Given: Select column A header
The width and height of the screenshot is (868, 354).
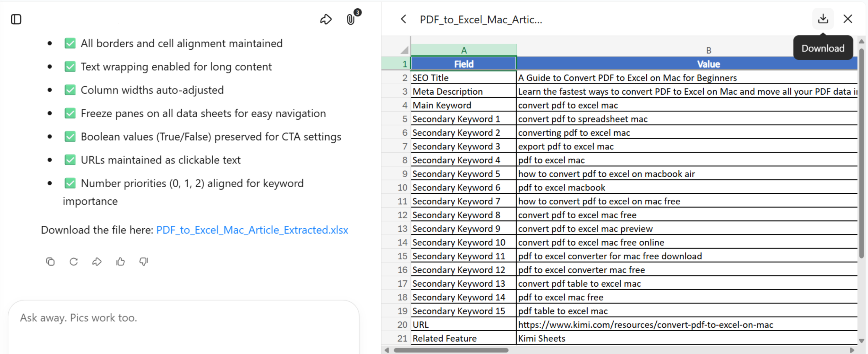Looking at the screenshot, I should coord(464,50).
